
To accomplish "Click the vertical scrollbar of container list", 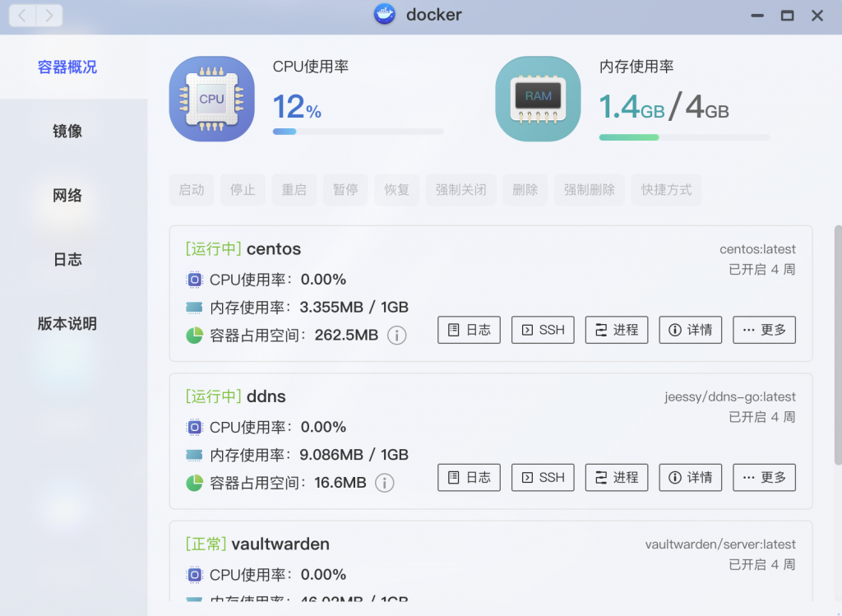I will (x=838, y=345).
